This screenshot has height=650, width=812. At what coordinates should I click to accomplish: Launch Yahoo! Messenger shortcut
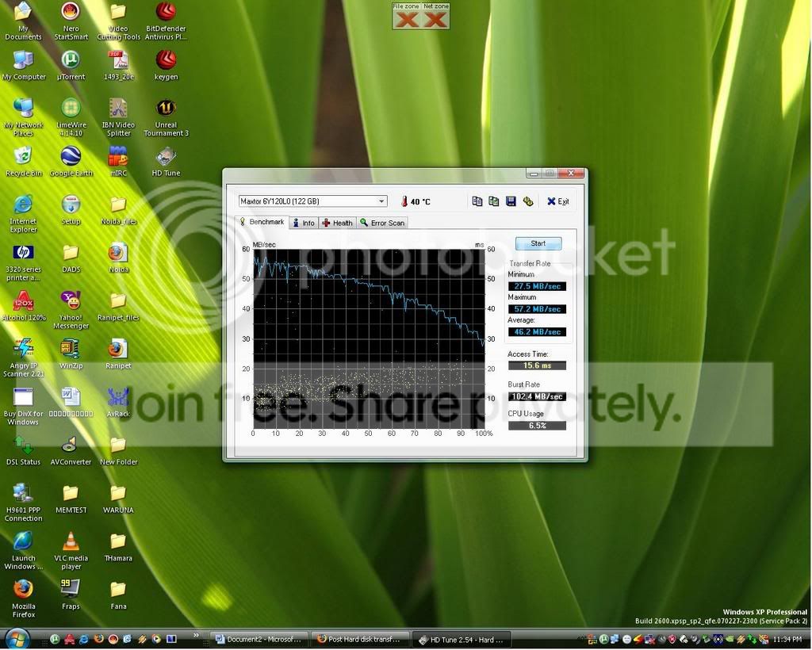pos(71,310)
